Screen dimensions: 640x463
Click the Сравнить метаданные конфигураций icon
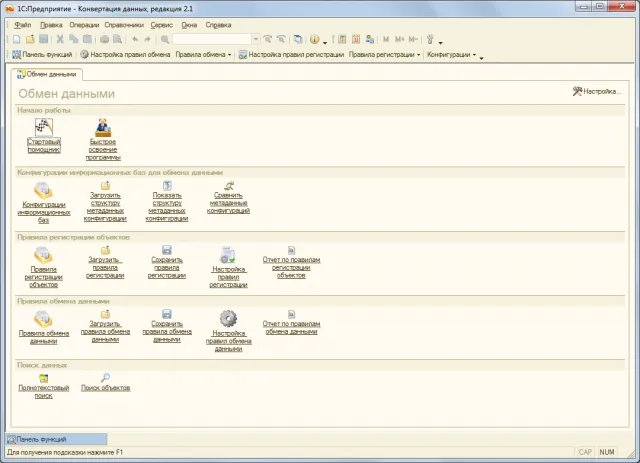pyautogui.click(x=229, y=186)
